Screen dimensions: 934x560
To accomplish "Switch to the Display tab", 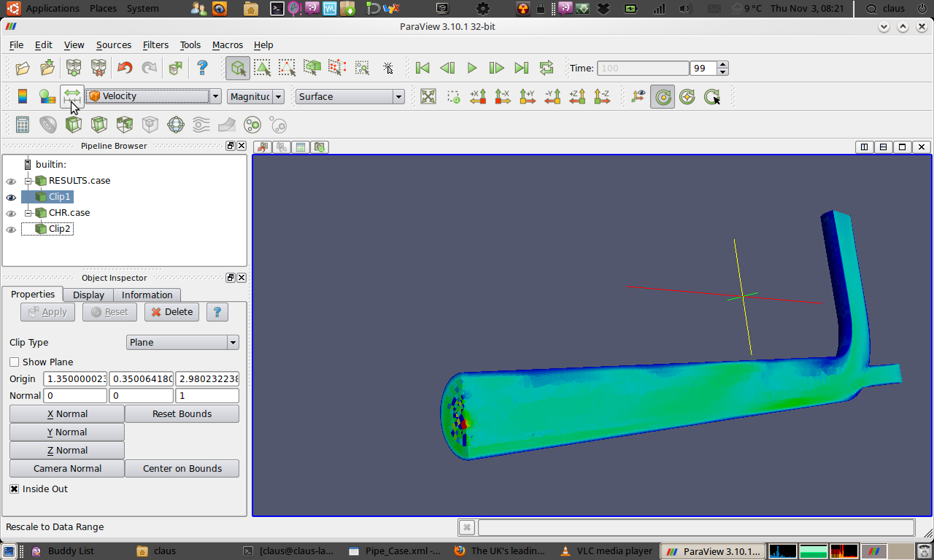I will point(88,295).
